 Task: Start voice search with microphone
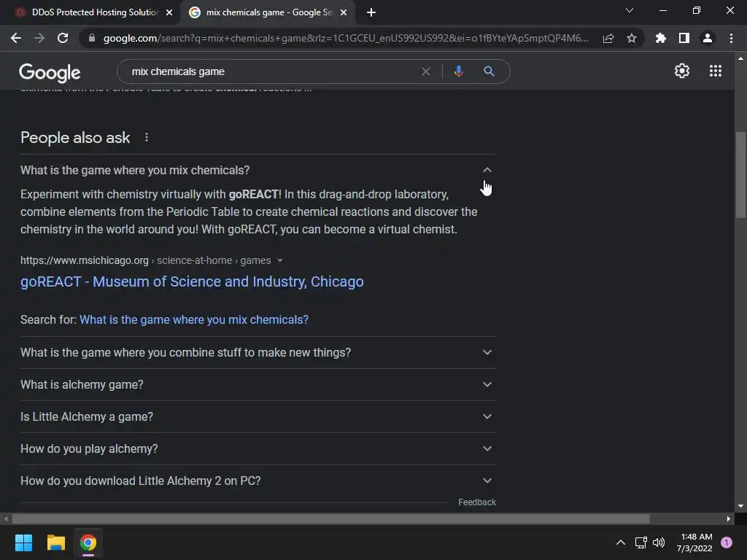click(458, 71)
